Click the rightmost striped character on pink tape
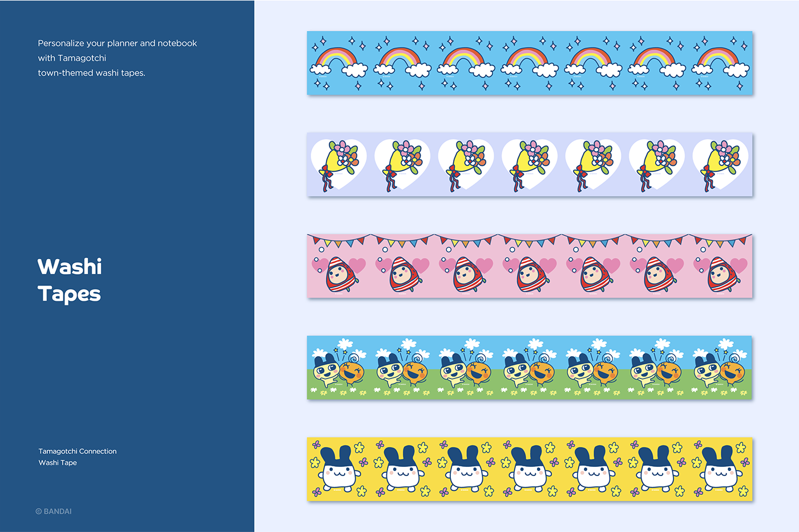 (723, 275)
